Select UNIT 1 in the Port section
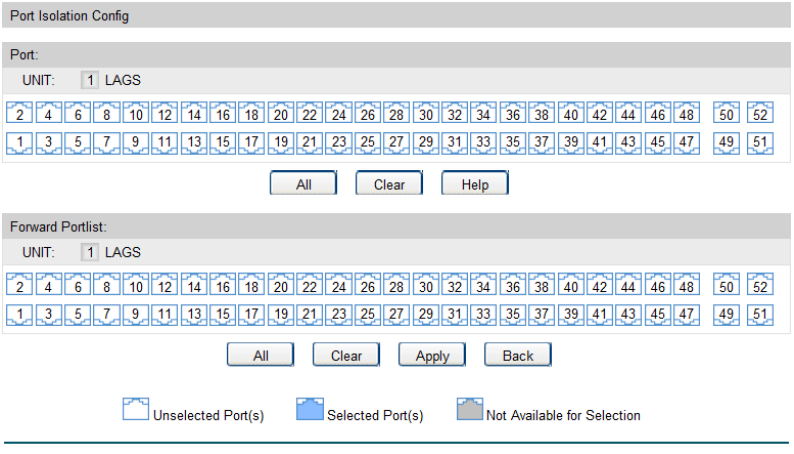This screenshot has width=794, height=454. pyautogui.click(x=89, y=81)
